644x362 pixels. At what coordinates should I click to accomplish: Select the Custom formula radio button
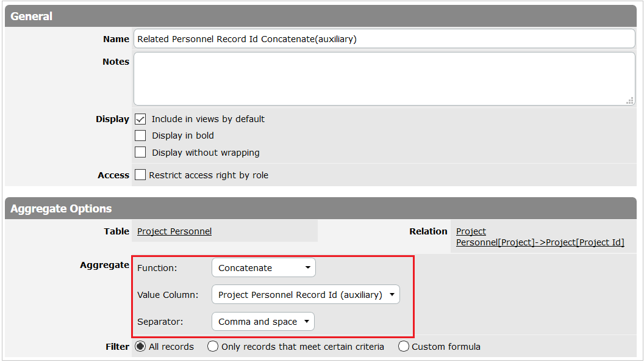point(403,347)
